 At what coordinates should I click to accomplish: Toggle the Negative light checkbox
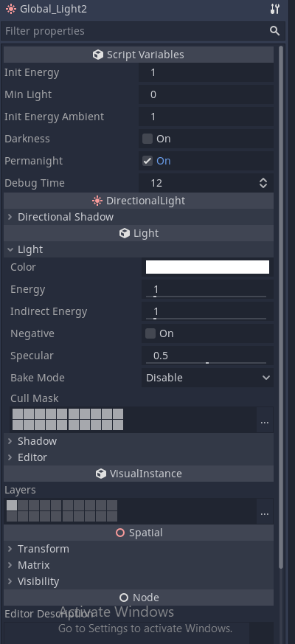150,333
